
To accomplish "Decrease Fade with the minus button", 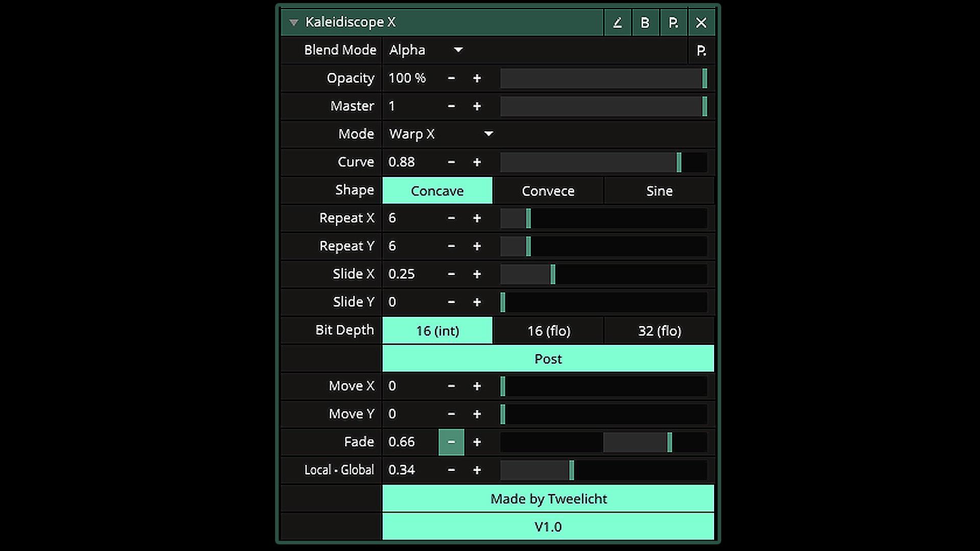I will pos(451,442).
